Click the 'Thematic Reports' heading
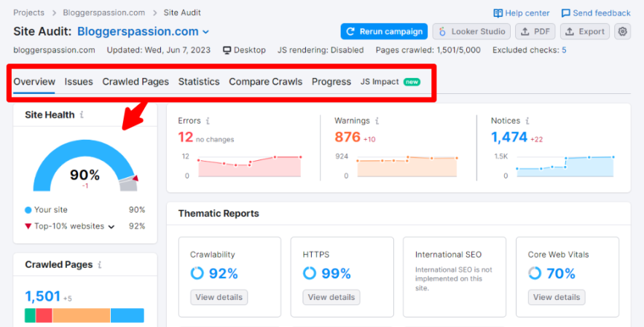 219,213
